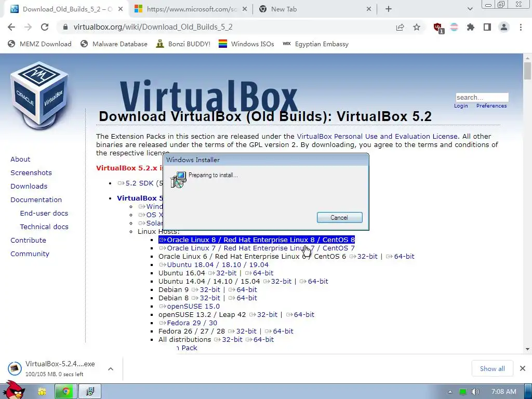
Task: Click Oracle Linux 8 / CentOS 8 link
Action: [x=257, y=240]
